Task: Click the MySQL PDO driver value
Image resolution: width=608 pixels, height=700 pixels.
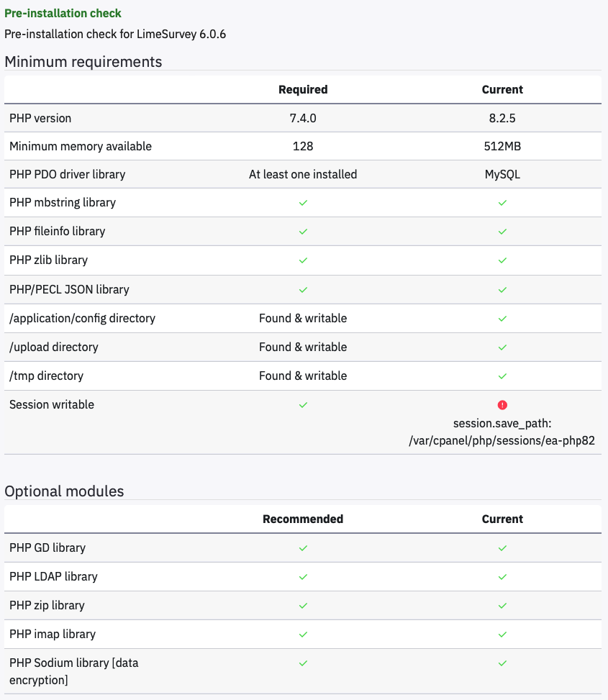Action: [x=502, y=174]
